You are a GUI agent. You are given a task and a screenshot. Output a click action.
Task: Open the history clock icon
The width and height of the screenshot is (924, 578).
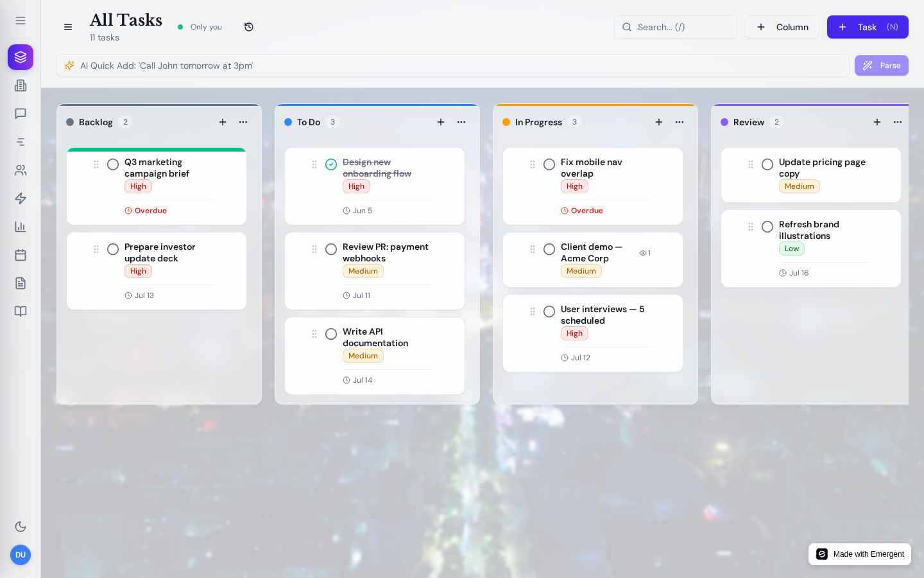click(x=249, y=27)
